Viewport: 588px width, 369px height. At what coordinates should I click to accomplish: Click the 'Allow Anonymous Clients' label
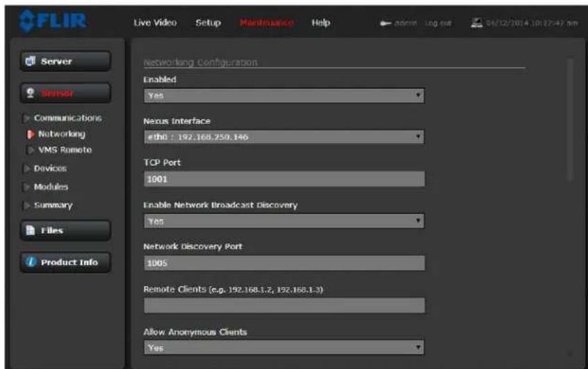pos(195,332)
